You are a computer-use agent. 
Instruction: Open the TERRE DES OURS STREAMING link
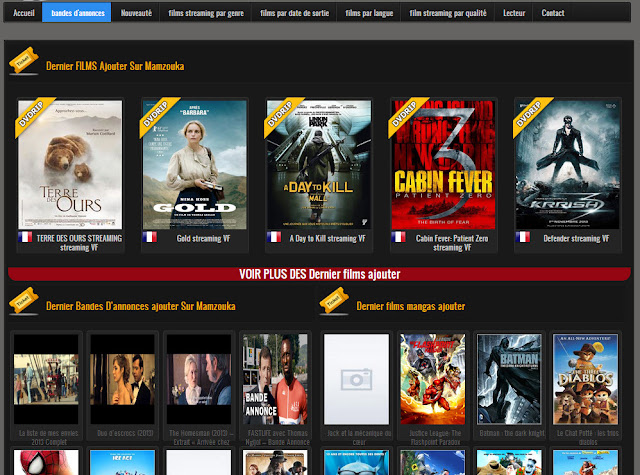(x=78, y=242)
